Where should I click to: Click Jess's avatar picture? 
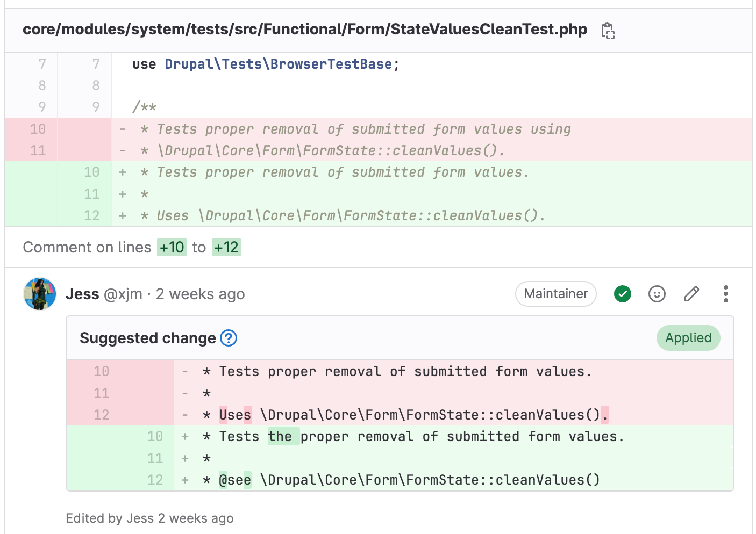(40, 294)
